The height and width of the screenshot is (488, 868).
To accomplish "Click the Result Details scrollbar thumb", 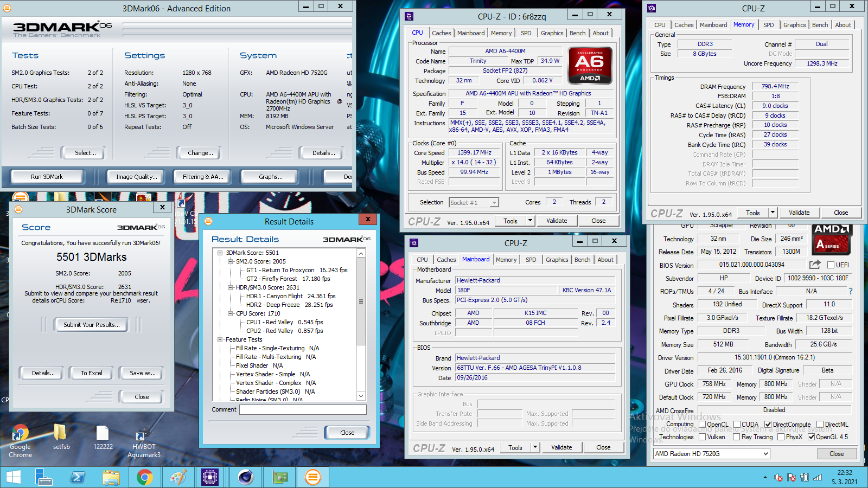I will pos(361,301).
